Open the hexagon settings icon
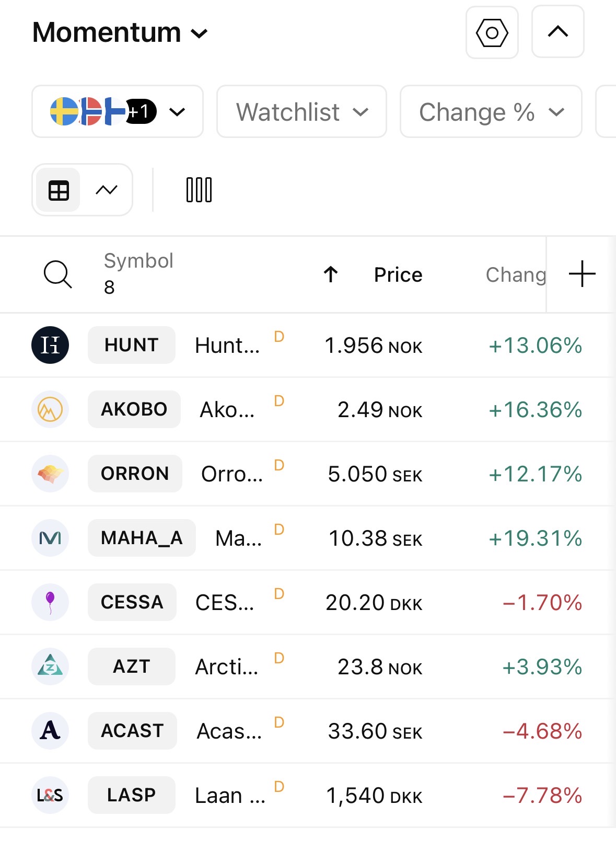Viewport: 616px width, 851px height. coord(492,32)
